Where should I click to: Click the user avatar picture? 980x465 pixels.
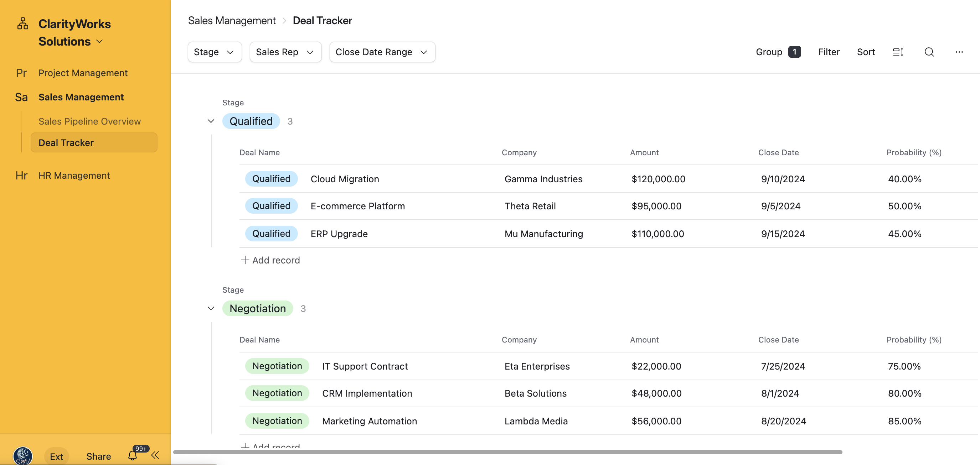point(23,455)
